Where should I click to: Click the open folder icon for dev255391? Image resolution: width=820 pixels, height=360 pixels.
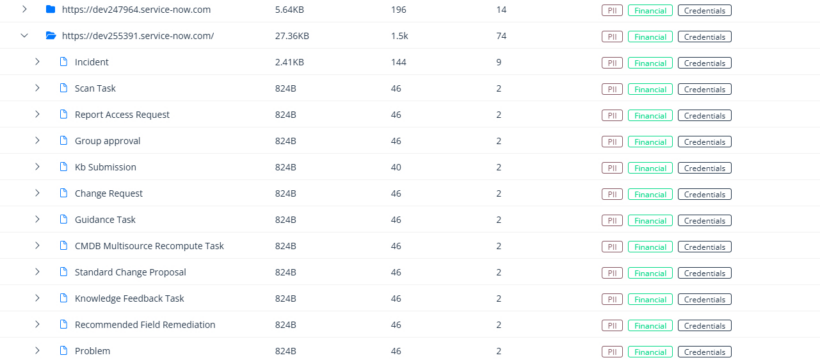click(x=51, y=36)
